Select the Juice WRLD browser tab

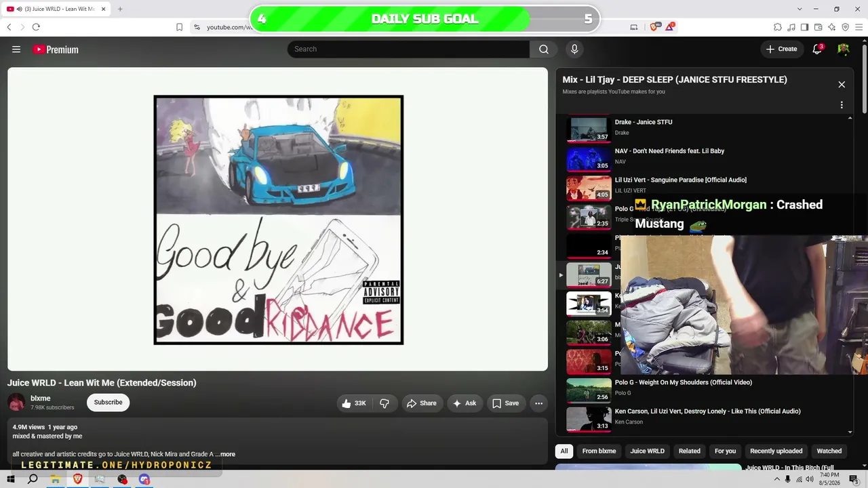pyautogui.click(x=56, y=9)
